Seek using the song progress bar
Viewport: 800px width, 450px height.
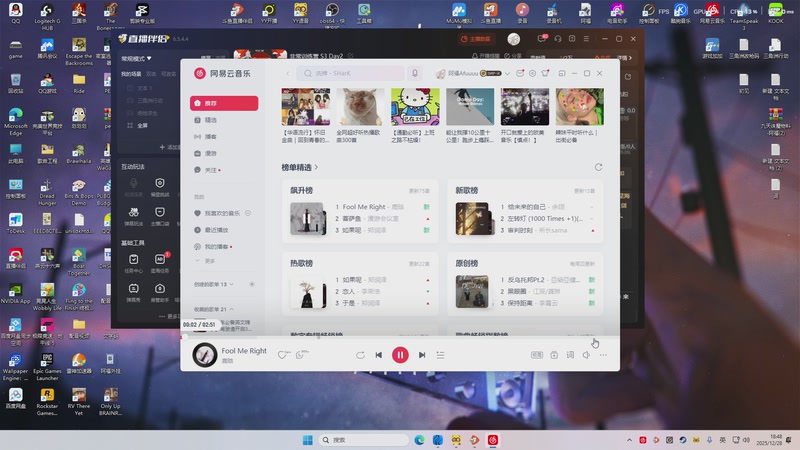click(x=400, y=337)
